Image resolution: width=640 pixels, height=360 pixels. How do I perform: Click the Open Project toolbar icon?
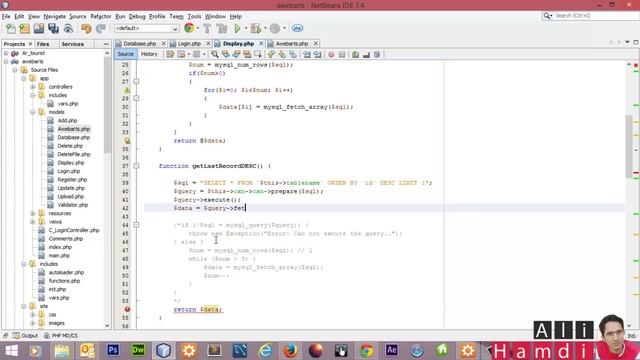(39, 29)
